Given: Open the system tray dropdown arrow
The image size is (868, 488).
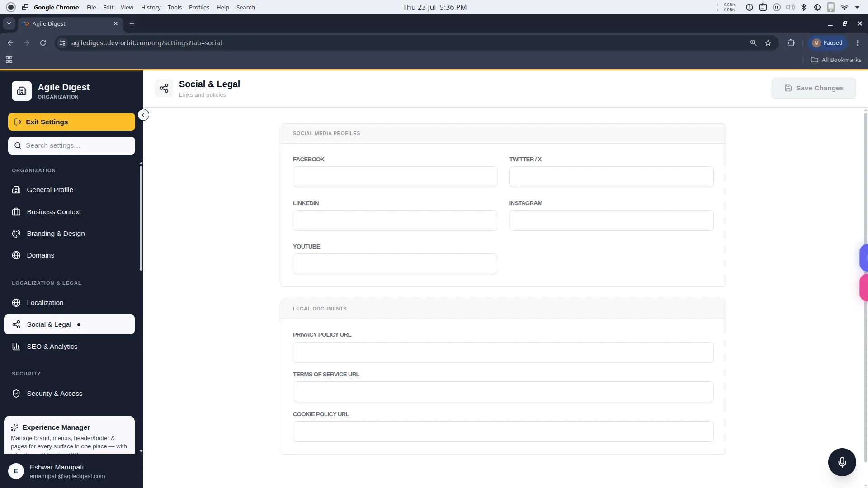Looking at the screenshot, I should tap(857, 7).
